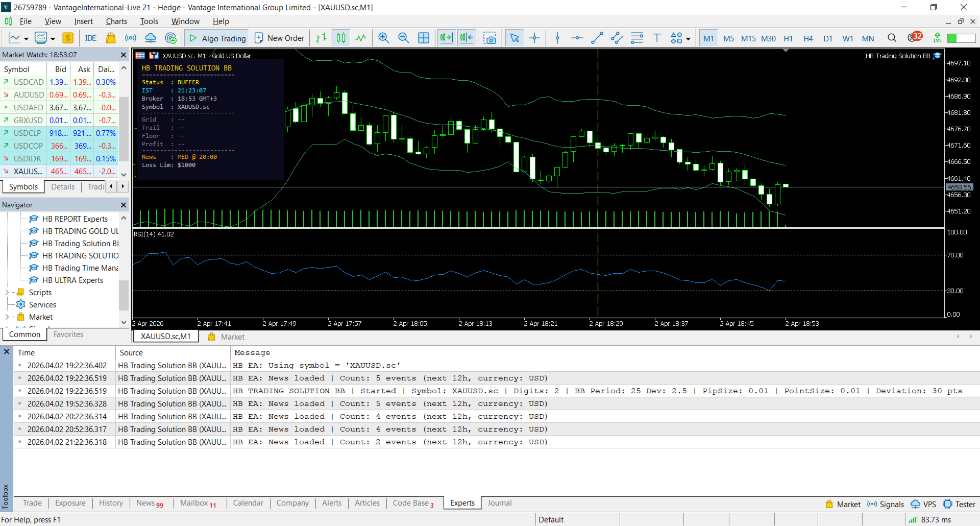980x526 pixels.
Task: Open the search magnifier icon
Action: coord(892,38)
